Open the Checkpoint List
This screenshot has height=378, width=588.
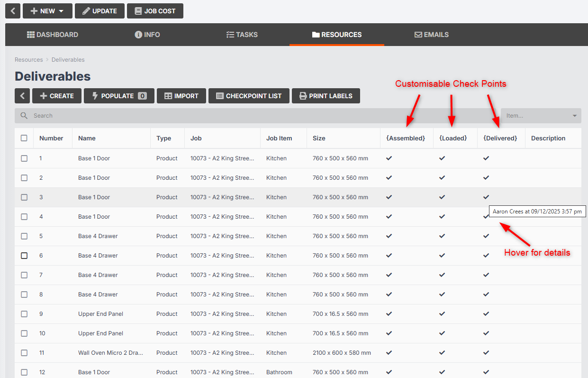coord(249,96)
